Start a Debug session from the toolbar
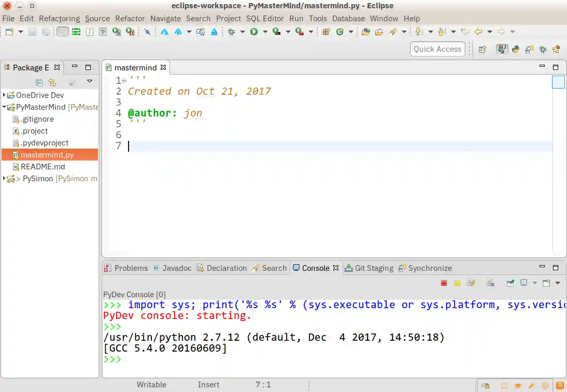The image size is (567, 392). [x=231, y=32]
